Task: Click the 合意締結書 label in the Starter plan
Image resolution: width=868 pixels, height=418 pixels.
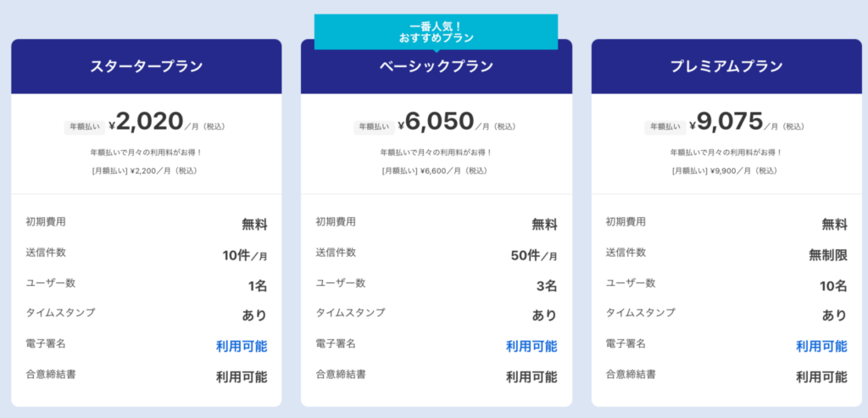Action: pos(51,374)
